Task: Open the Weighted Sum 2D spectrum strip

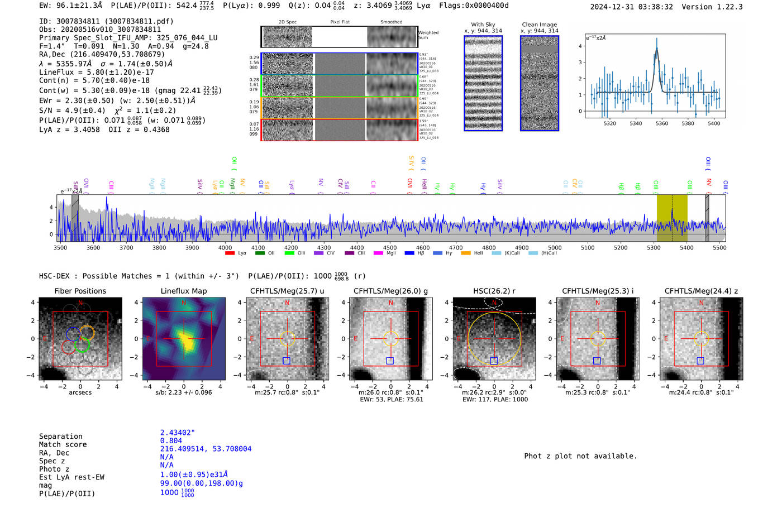Action: pyautogui.click(x=339, y=37)
